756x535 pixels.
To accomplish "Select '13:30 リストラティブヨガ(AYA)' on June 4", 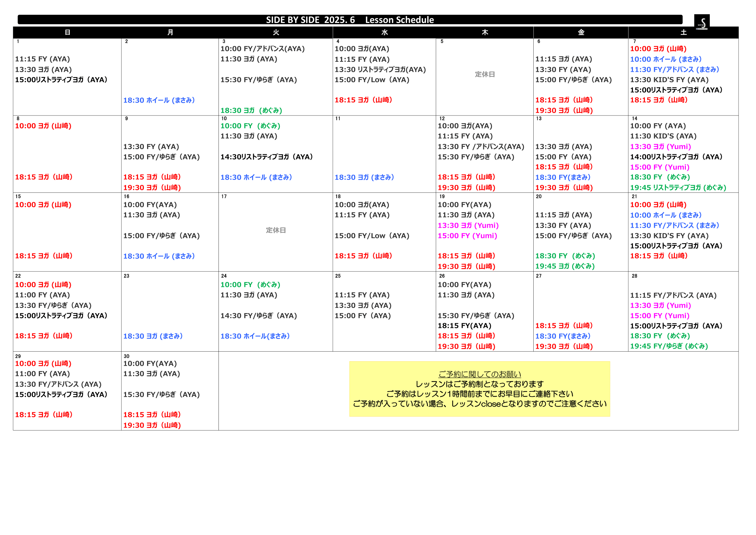I will click(380, 70).
